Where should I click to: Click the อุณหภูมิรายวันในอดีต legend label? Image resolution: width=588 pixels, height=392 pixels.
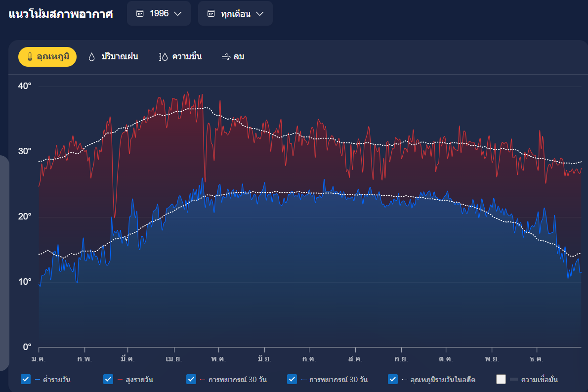click(x=443, y=380)
